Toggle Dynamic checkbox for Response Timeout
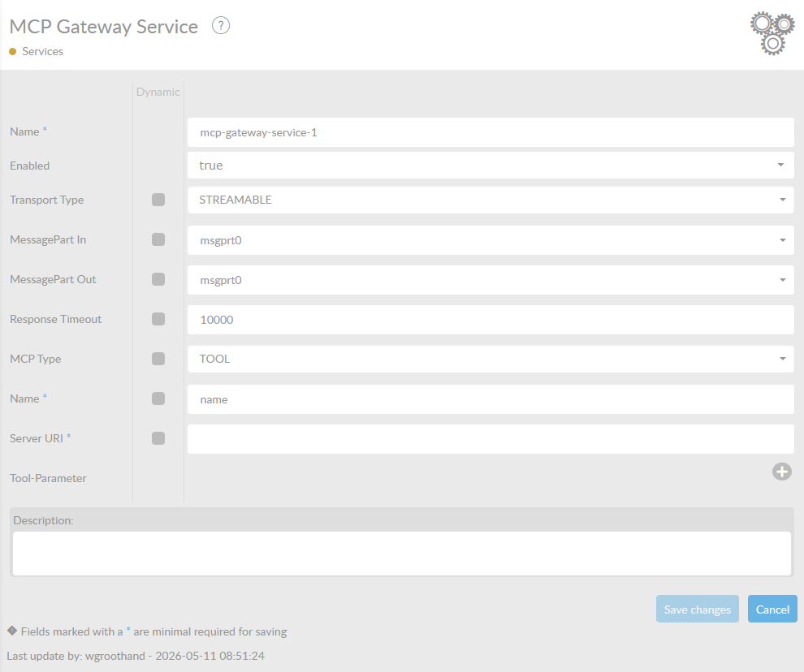 pos(158,319)
